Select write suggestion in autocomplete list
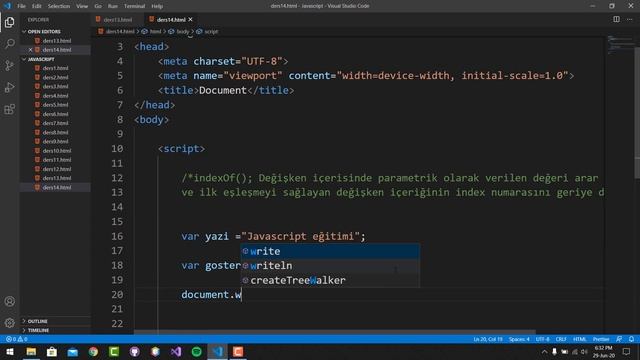The height and width of the screenshot is (360, 640). 330,251
